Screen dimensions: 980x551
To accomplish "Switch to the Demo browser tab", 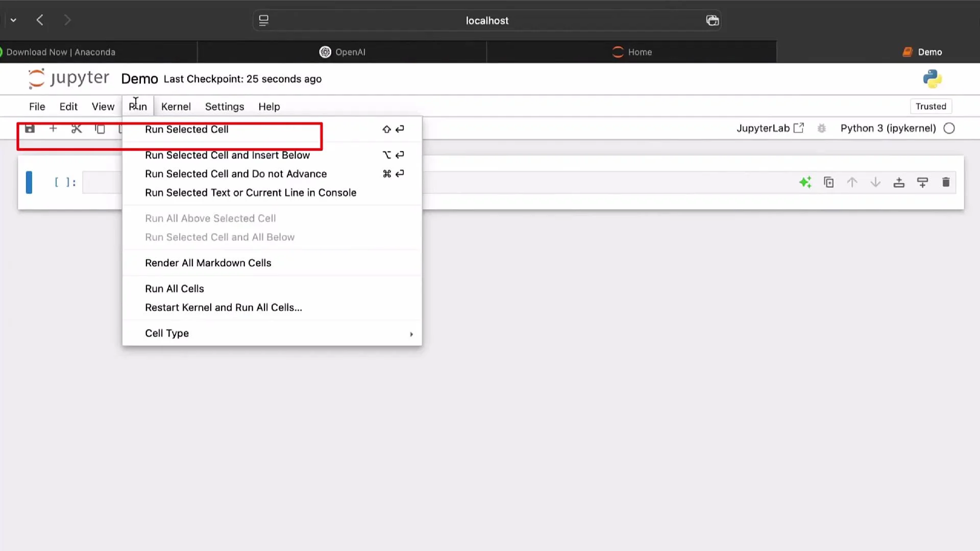I will point(878,52).
